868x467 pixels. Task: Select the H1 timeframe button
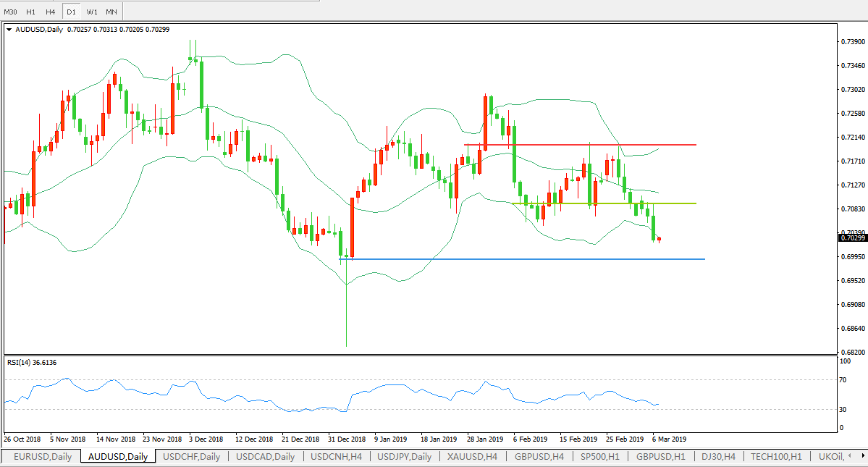(x=31, y=12)
